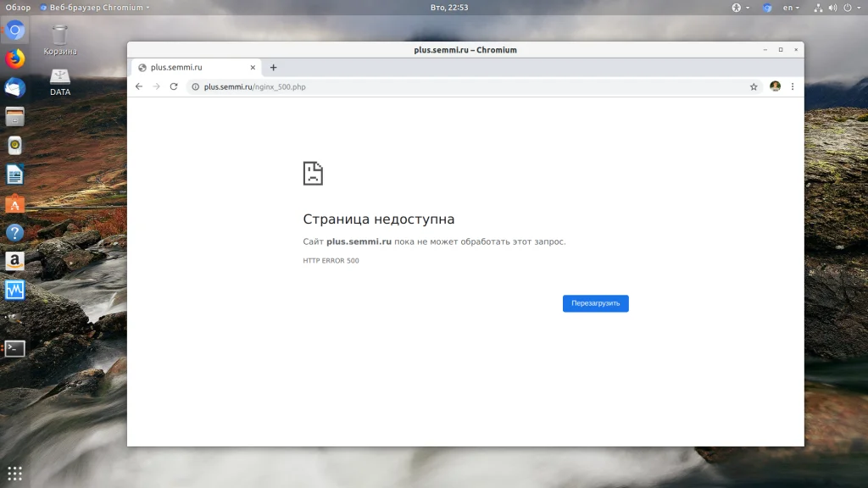868x488 pixels.
Task: Maximize the Chromium window
Action: (x=781, y=50)
